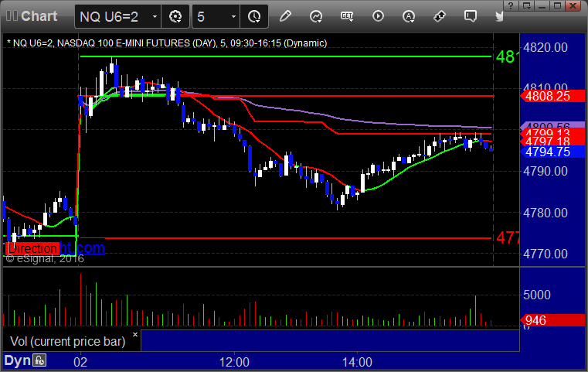
Task: Open help with the question mark button
Action: coord(511,5)
